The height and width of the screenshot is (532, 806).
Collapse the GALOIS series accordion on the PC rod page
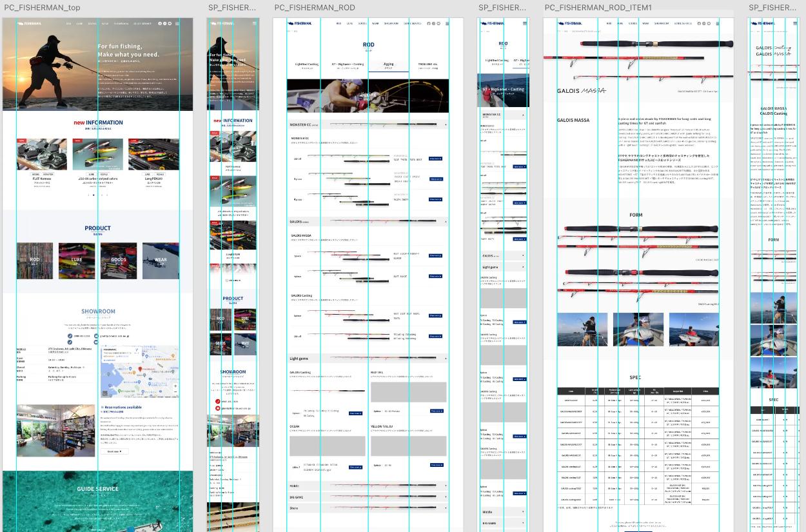click(x=445, y=221)
